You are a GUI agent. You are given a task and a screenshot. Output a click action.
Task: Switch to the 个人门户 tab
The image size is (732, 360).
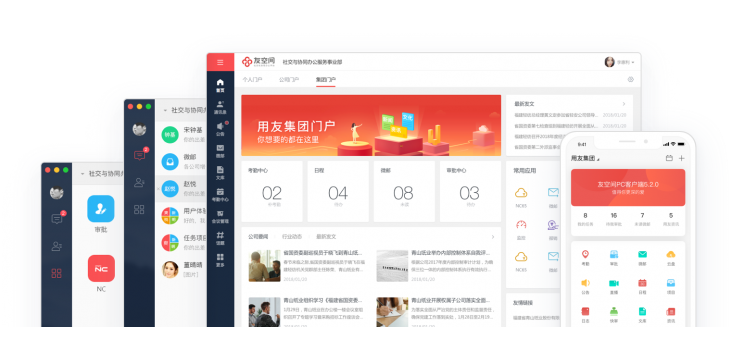click(252, 80)
